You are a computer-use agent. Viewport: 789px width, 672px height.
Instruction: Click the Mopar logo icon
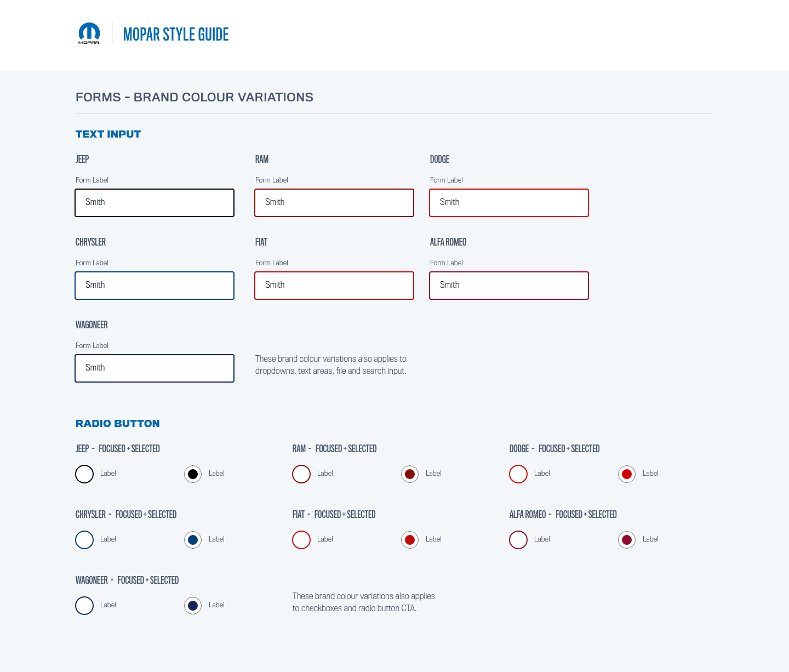point(89,33)
